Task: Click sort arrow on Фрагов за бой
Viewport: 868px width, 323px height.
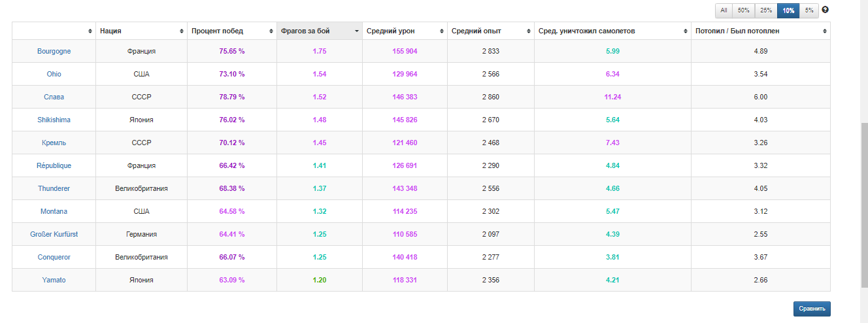Action: (x=357, y=31)
